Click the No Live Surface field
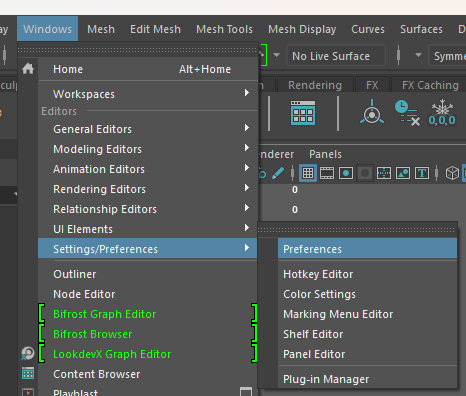The width and height of the screenshot is (466, 396). point(336,56)
